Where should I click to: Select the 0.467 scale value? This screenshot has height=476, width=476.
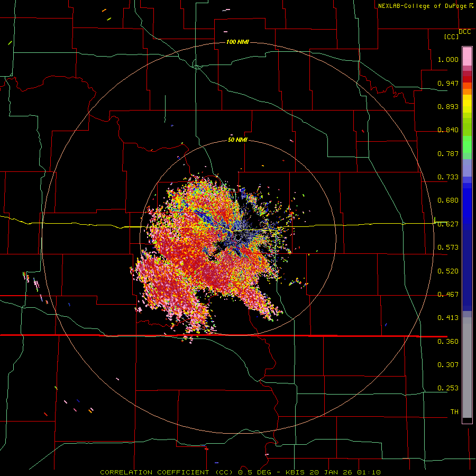[x=448, y=295]
